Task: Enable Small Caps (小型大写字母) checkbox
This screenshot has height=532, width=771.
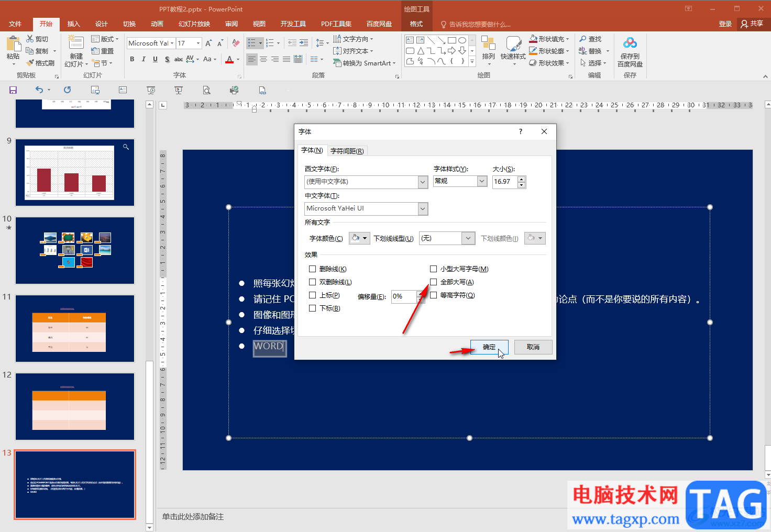Action: coord(433,269)
